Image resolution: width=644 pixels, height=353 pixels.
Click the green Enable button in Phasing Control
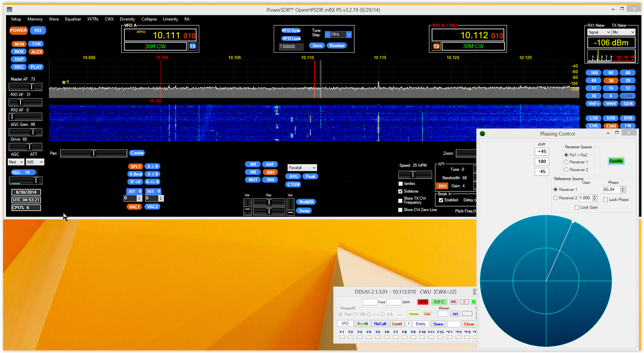[616, 161]
